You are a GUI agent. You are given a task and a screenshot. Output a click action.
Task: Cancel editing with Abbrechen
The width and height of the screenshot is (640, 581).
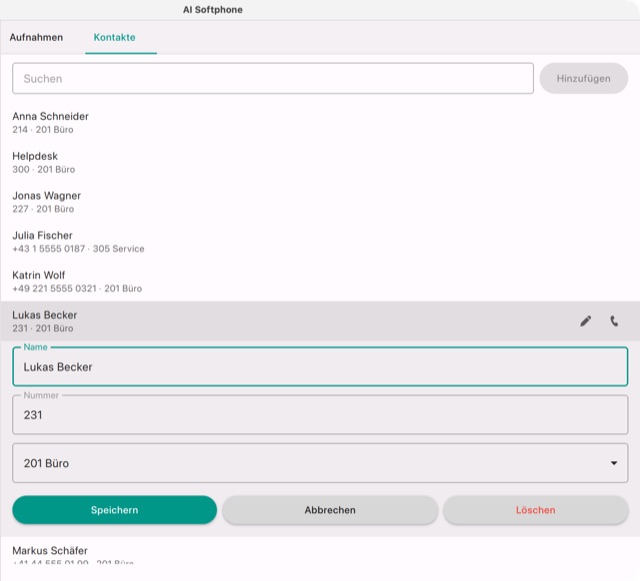pos(330,510)
